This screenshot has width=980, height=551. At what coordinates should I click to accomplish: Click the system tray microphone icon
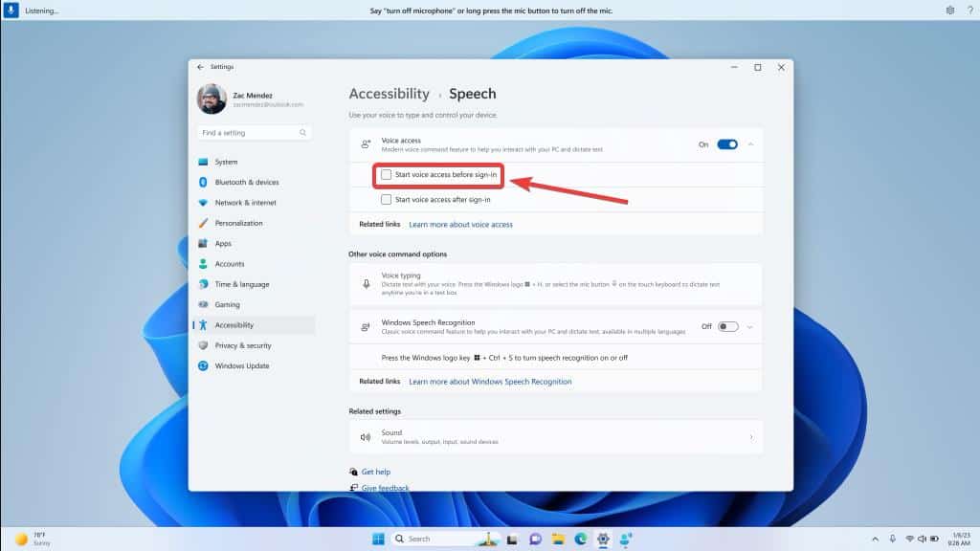(x=893, y=540)
